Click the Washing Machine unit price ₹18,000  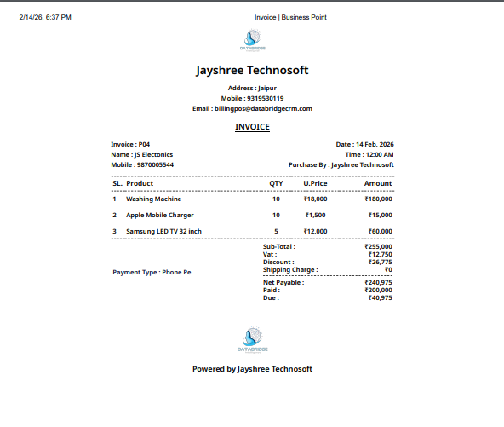coord(315,199)
